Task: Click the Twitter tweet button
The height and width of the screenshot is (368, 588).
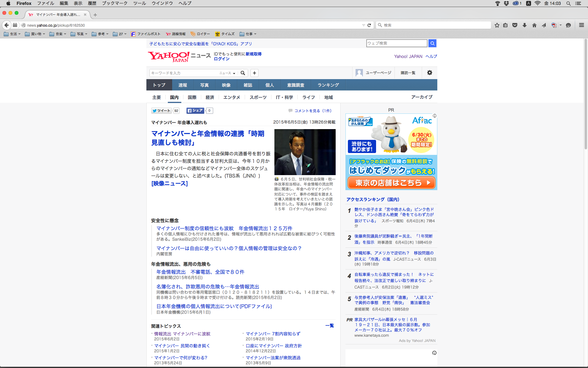Action: point(161,111)
